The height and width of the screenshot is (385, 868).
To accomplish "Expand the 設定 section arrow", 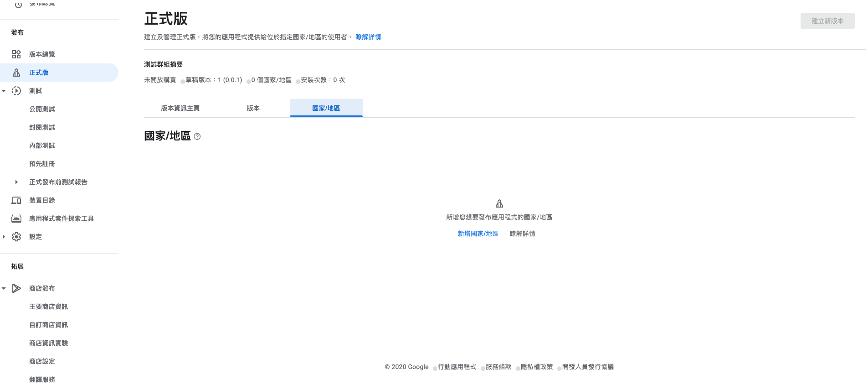I will [x=4, y=237].
